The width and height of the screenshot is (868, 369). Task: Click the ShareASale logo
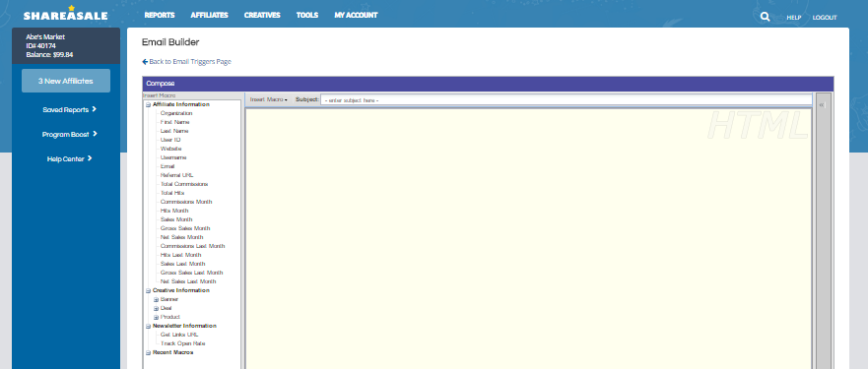(65, 14)
